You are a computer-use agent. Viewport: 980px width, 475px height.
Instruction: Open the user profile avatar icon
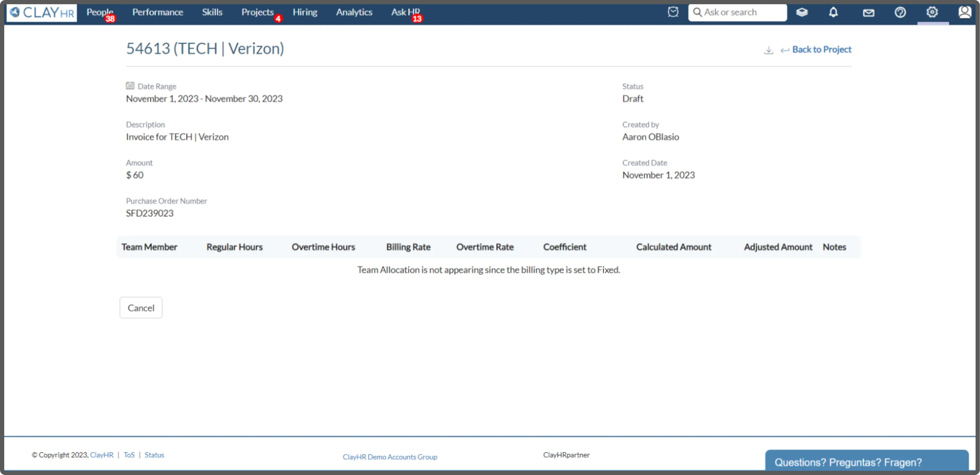964,12
